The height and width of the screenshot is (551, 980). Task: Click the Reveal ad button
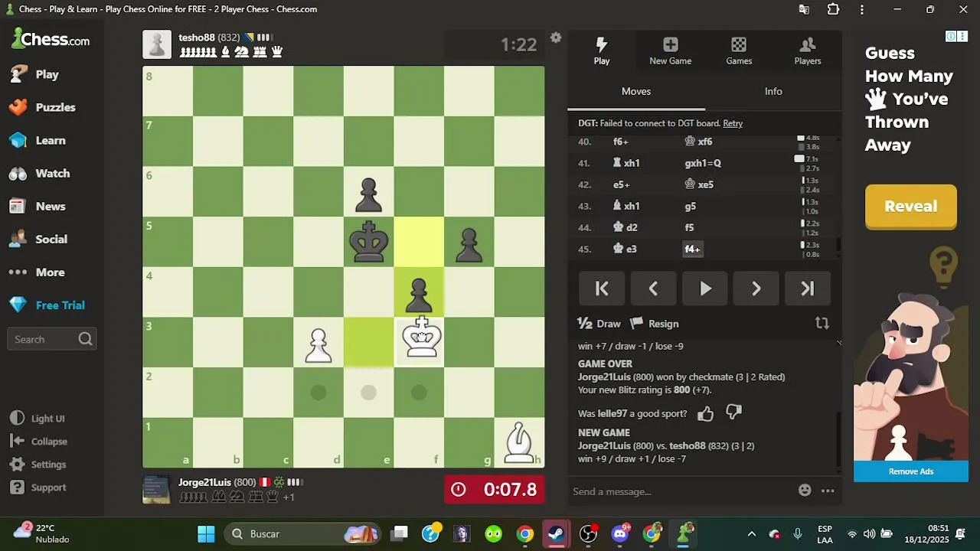point(910,207)
